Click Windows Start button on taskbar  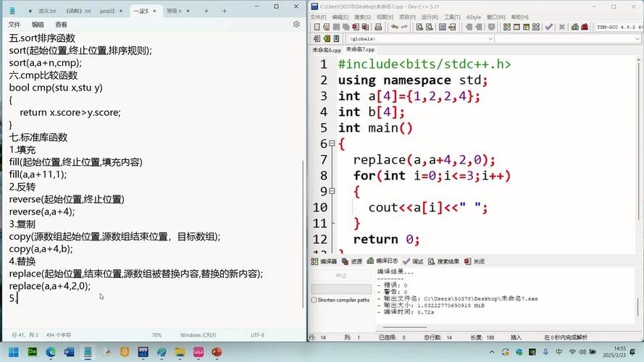point(14,352)
